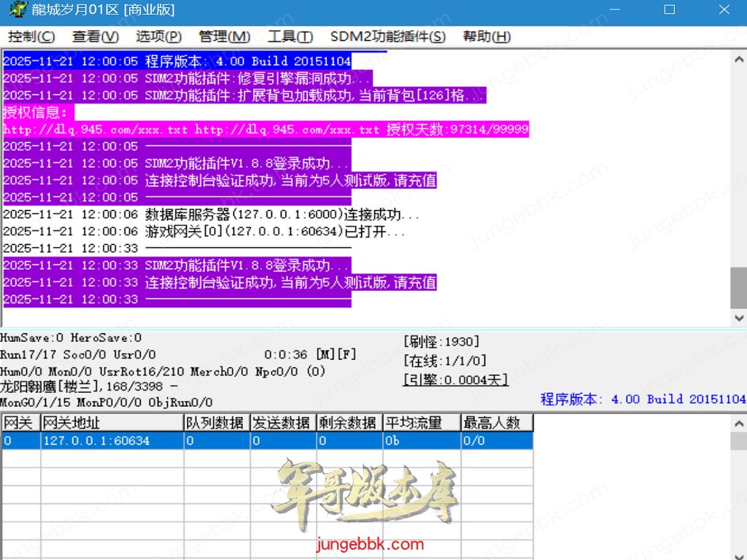
Task: Open the 帮助(H) menu
Action: pyautogui.click(x=487, y=36)
